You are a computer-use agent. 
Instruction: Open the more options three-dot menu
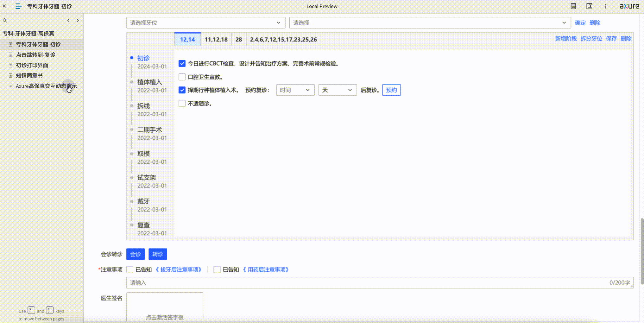[x=606, y=6]
